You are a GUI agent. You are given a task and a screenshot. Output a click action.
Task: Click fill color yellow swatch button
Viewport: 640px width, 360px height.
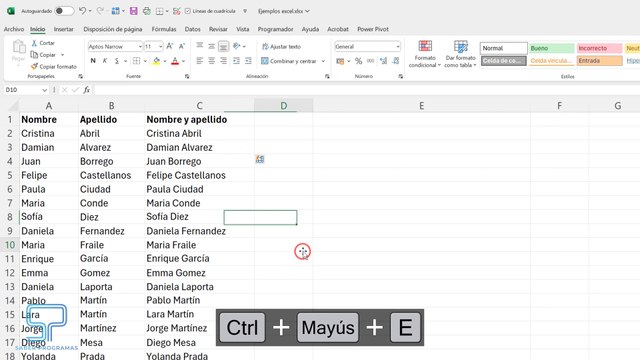click(156, 61)
